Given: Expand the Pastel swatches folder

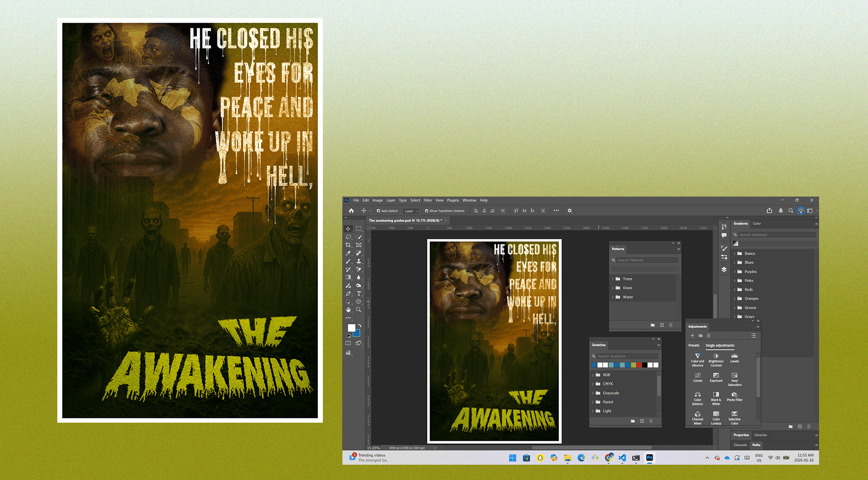Looking at the screenshot, I should tap(593, 402).
